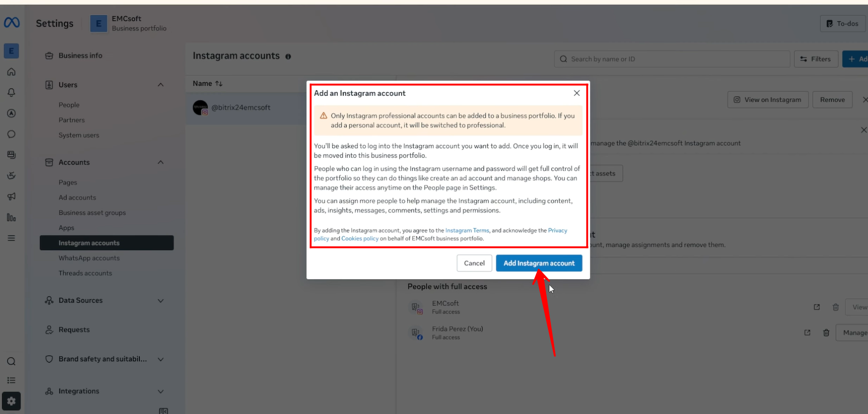The image size is (868, 414).
Task: Collapse the Users section
Action: [160, 85]
